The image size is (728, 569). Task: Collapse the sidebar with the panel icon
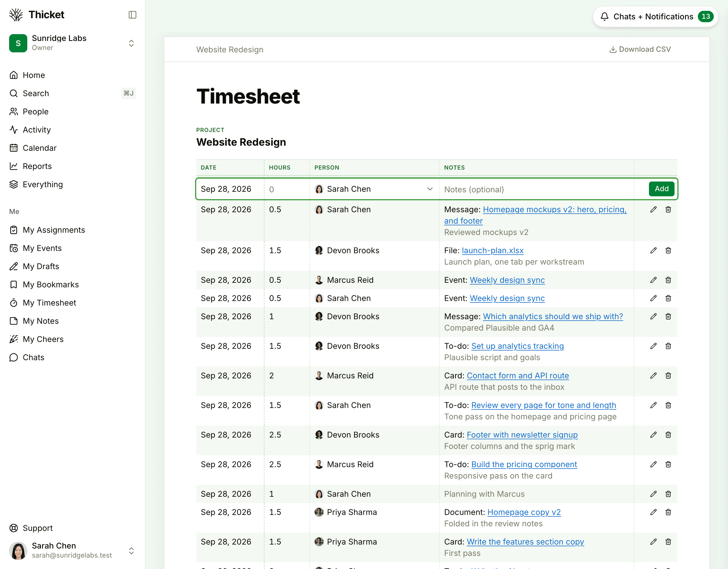pyautogui.click(x=132, y=15)
